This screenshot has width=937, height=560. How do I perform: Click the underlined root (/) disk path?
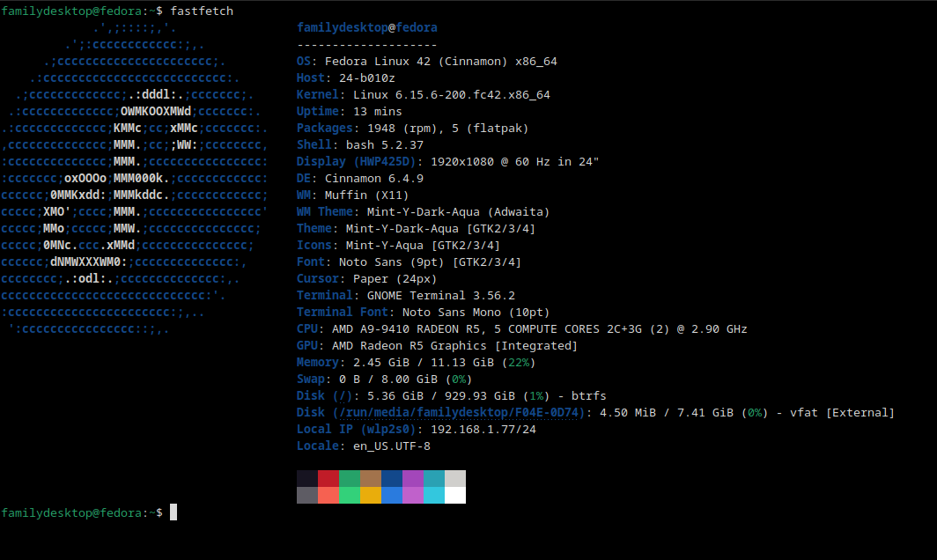(x=343, y=395)
